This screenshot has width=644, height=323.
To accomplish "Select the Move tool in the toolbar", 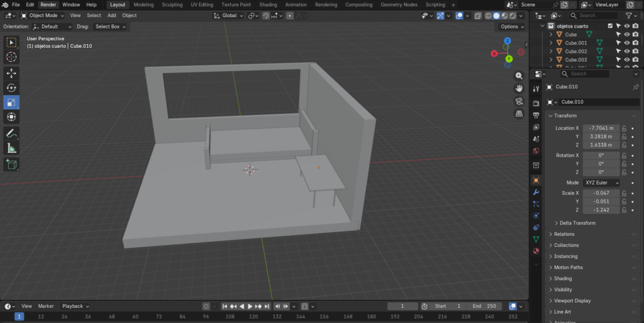I will coord(11,73).
